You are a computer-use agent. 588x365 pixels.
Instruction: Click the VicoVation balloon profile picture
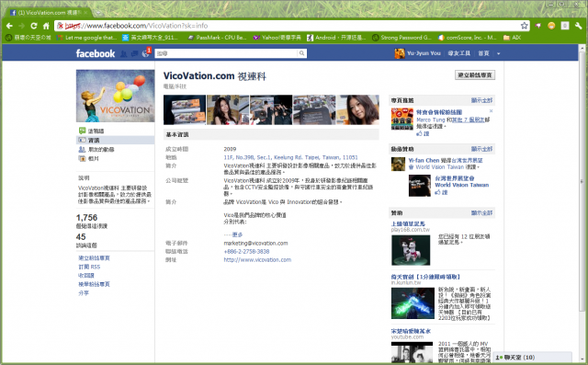(115, 96)
